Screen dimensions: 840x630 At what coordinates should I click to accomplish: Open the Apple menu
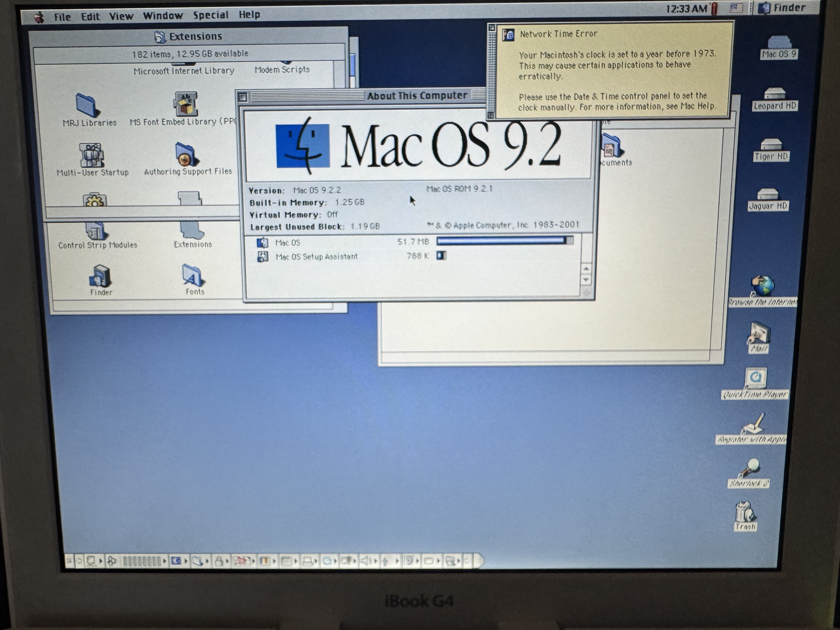[x=39, y=17]
